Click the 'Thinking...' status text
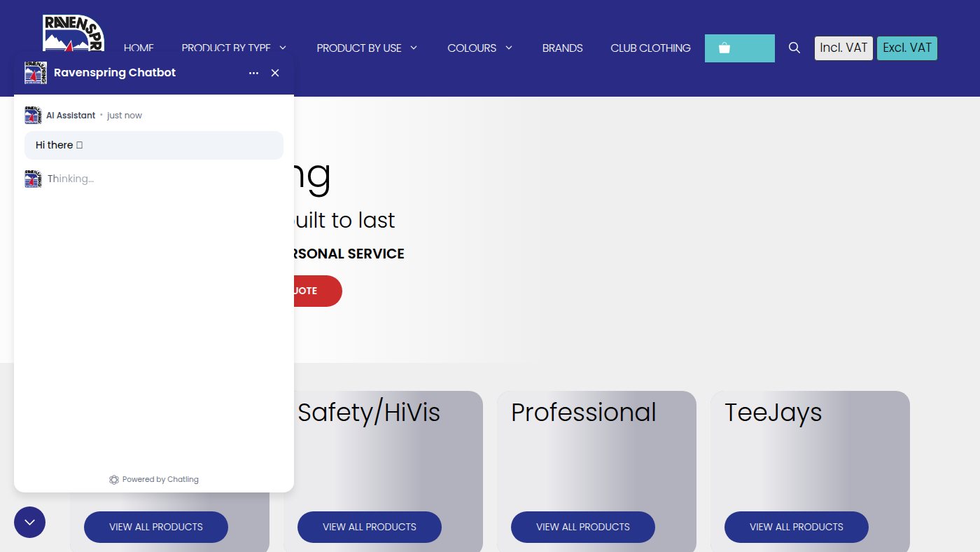This screenshot has width=980, height=552. tap(71, 179)
